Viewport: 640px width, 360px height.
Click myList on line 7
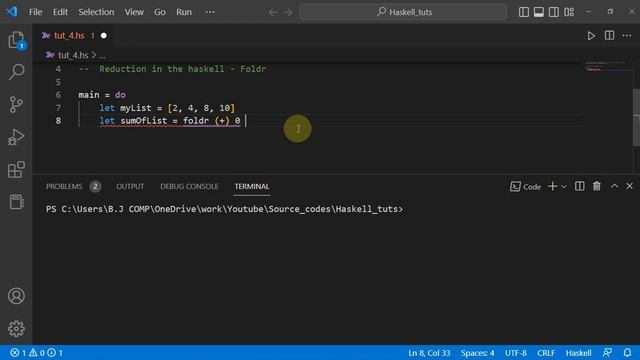click(136, 108)
